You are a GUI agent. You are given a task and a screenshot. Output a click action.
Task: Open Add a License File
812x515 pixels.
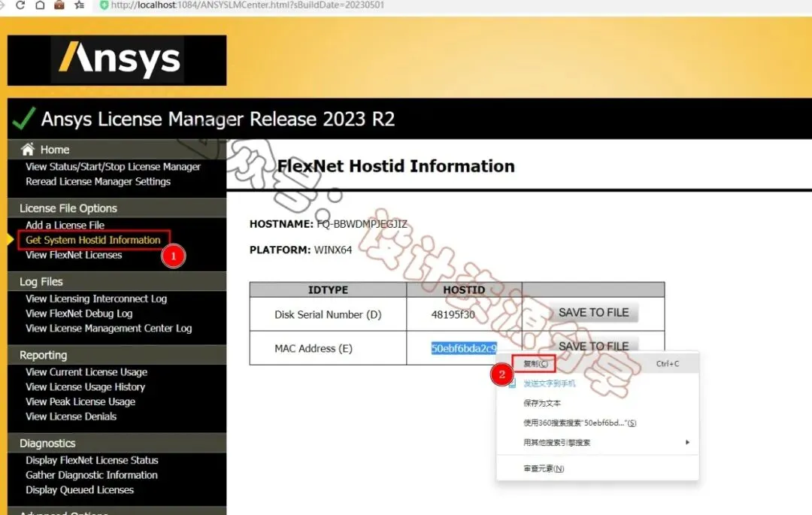[65, 225]
